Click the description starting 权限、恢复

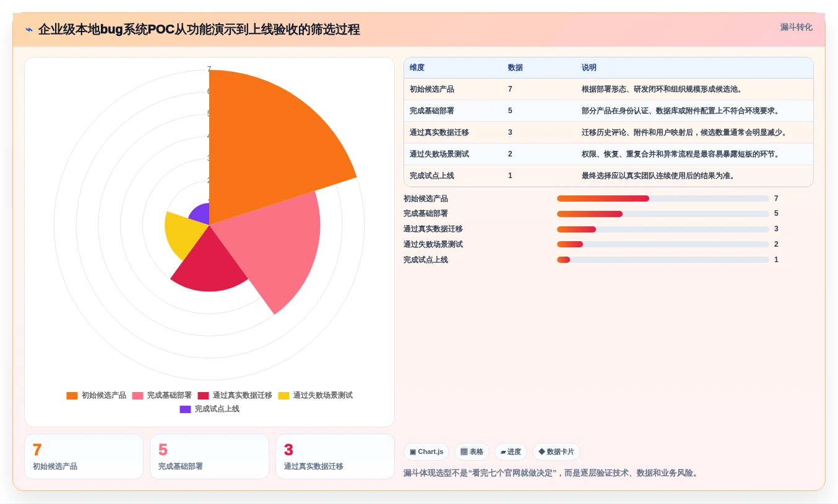(682, 154)
